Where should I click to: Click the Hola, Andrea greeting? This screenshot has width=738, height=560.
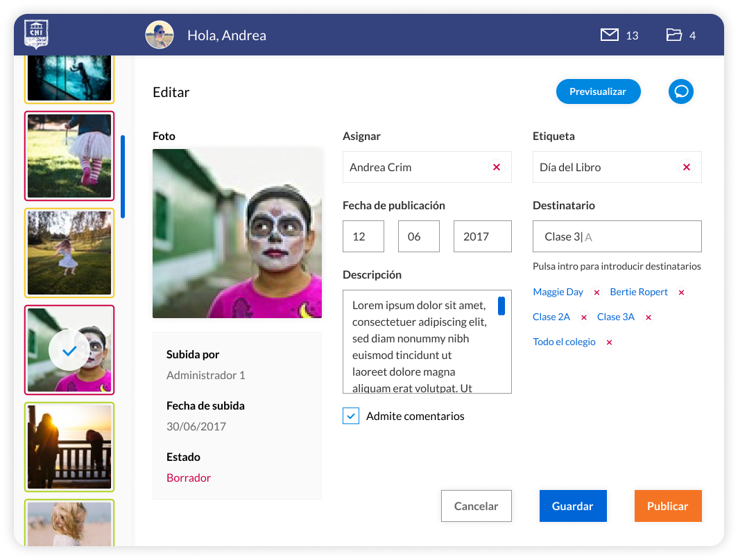pyautogui.click(x=227, y=35)
